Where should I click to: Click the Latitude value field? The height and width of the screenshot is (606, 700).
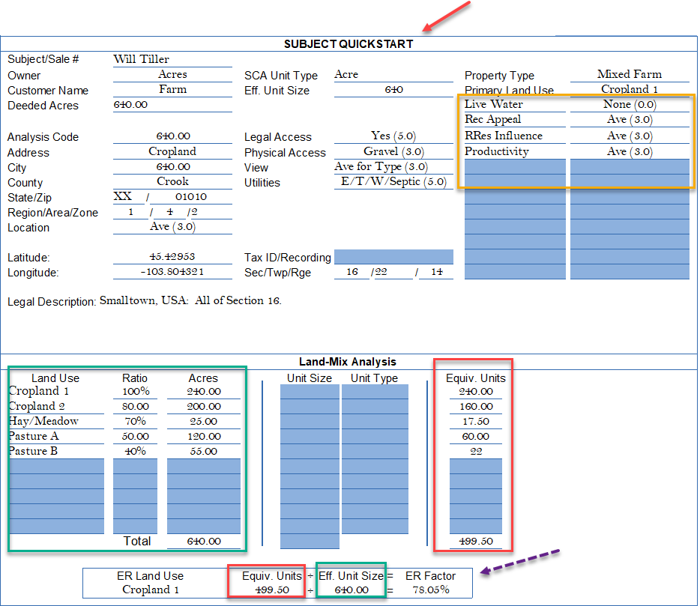click(x=172, y=257)
